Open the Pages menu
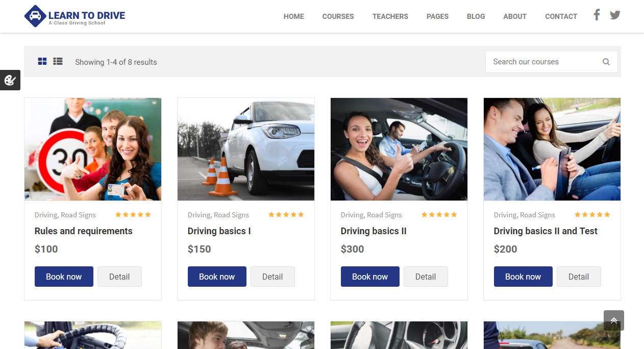 pos(437,16)
